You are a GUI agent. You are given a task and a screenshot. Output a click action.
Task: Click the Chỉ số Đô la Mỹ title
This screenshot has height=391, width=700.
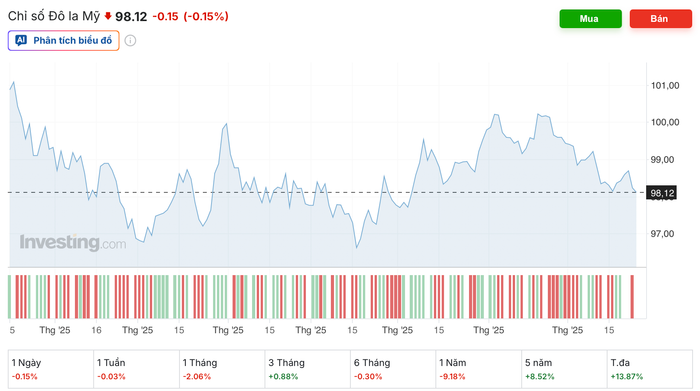[x=54, y=16]
